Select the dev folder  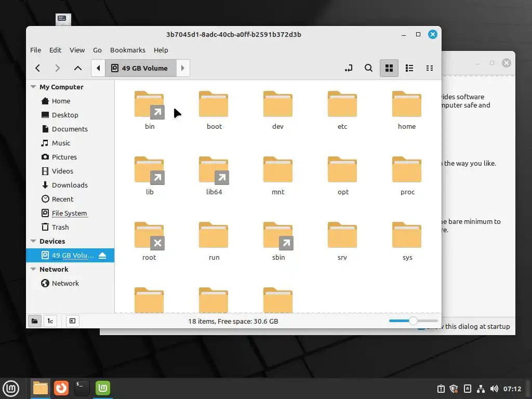click(x=278, y=110)
